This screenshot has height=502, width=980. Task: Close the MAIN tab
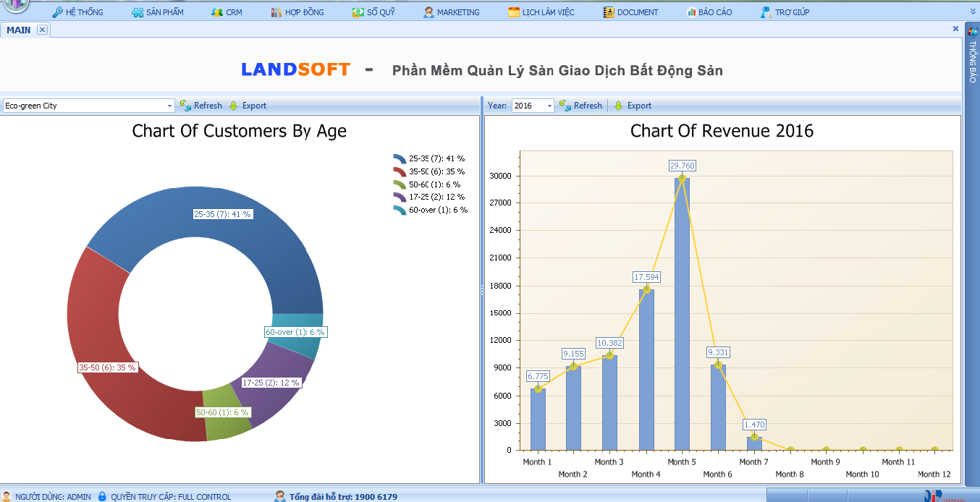click(x=42, y=30)
